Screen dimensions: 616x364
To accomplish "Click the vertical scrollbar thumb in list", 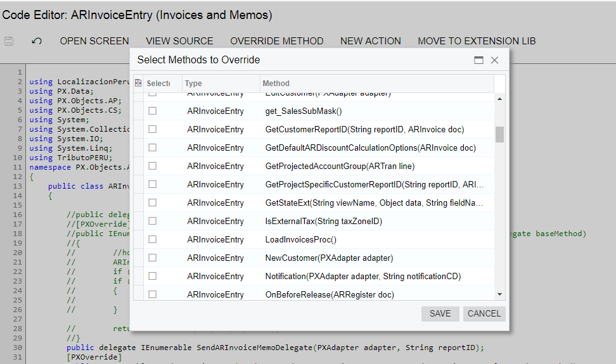I will tap(499, 134).
